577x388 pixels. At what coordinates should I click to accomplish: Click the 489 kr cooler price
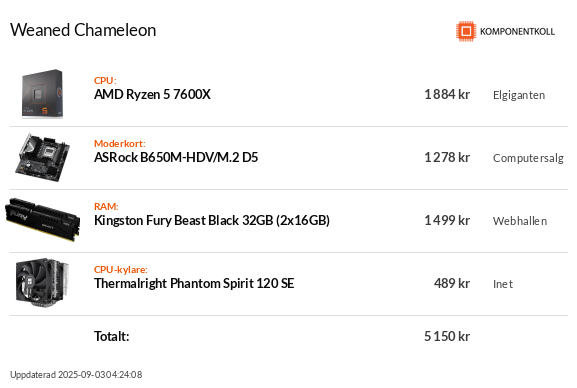[x=452, y=283]
